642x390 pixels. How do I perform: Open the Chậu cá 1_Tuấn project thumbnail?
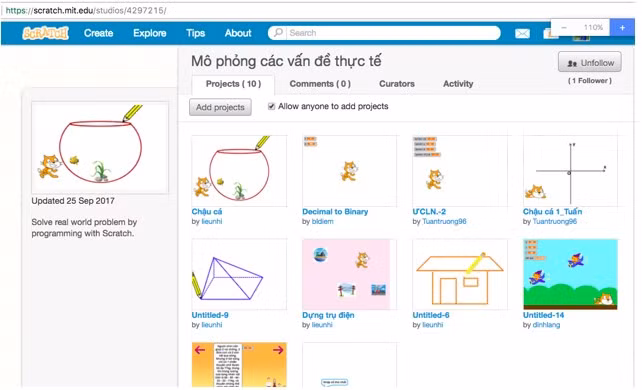click(x=570, y=171)
